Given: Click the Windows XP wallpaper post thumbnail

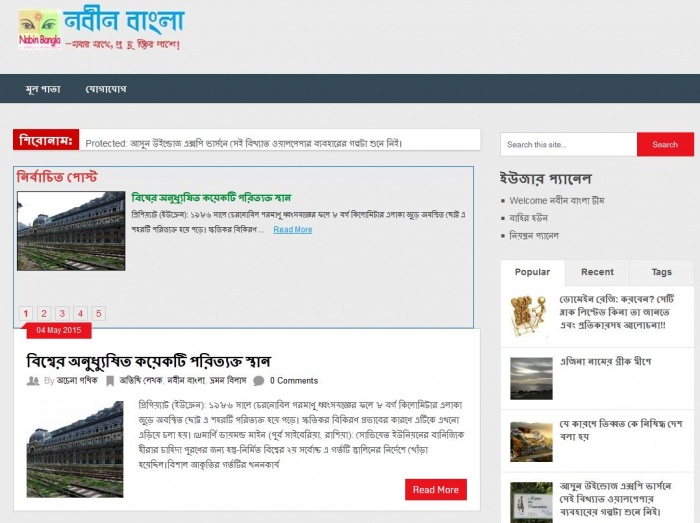Looking at the screenshot, I should [x=531, y=502].
